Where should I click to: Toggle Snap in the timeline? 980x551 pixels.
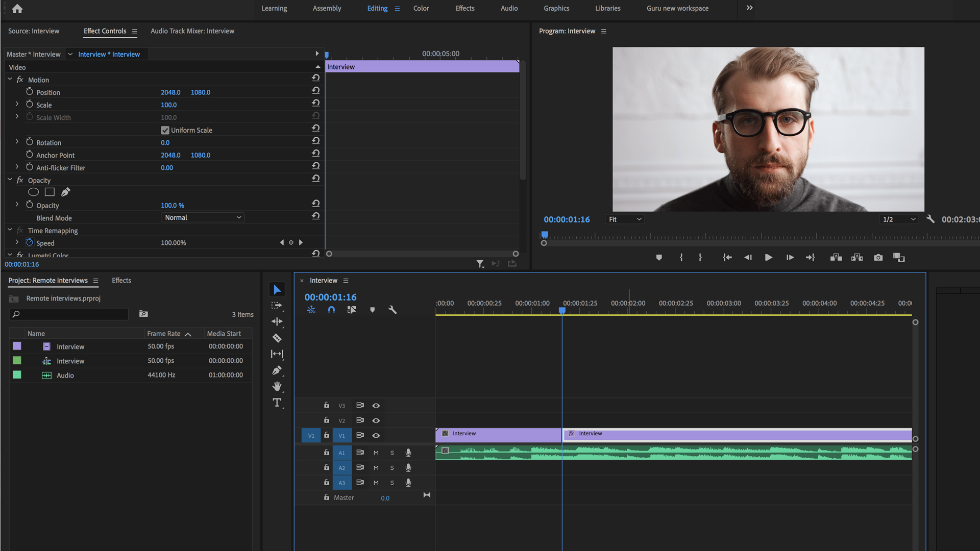(332, 310)
